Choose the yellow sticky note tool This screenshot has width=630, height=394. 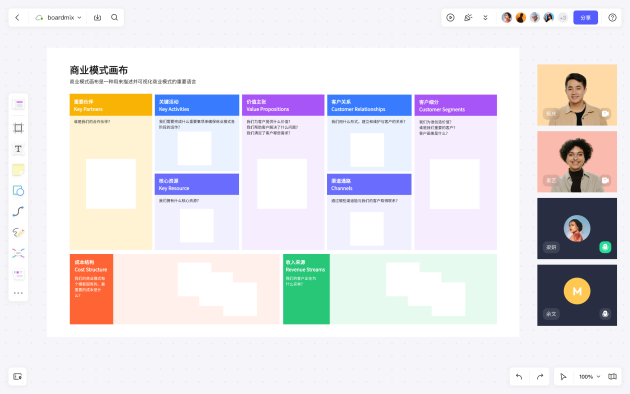pyautogui.click(x=18, y=170)
